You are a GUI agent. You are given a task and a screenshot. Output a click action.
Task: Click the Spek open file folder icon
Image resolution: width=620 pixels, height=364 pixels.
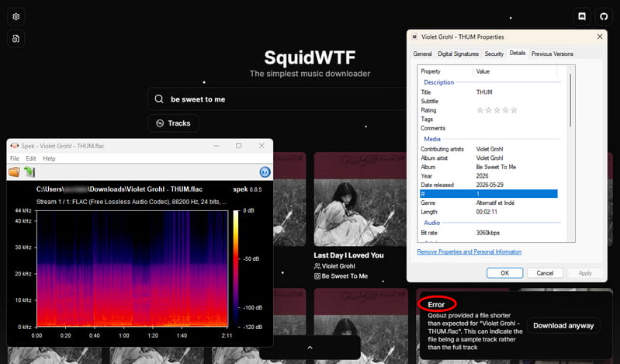(14, 172)
